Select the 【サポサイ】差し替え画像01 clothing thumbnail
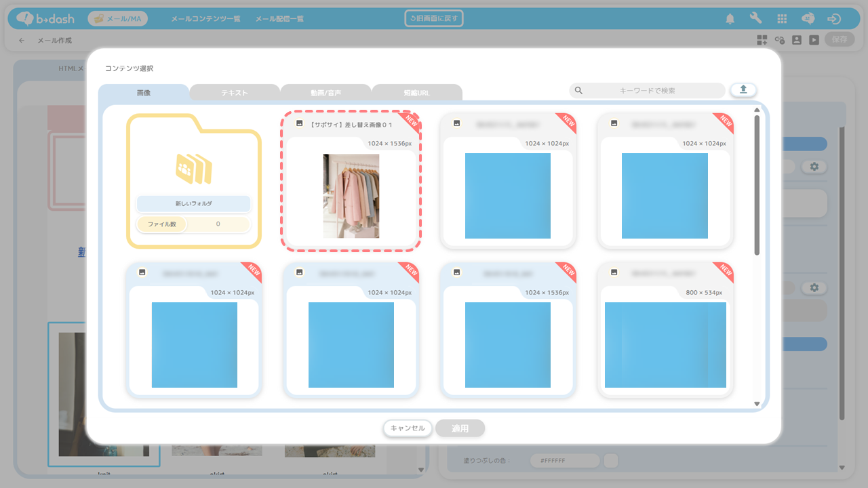The image size is (868, 488). pos(351,196)
